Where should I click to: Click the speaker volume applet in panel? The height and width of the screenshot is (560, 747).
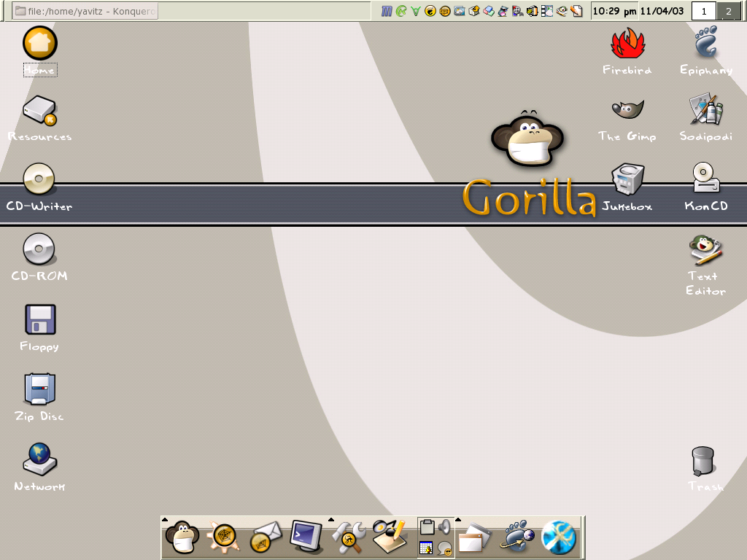[444, 527]
